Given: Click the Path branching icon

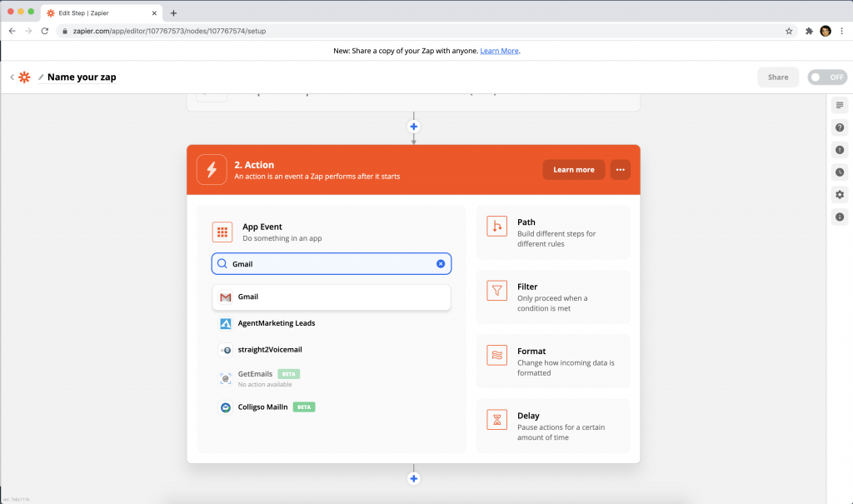Looking at the screenshot, I should (x=496, y=227).
